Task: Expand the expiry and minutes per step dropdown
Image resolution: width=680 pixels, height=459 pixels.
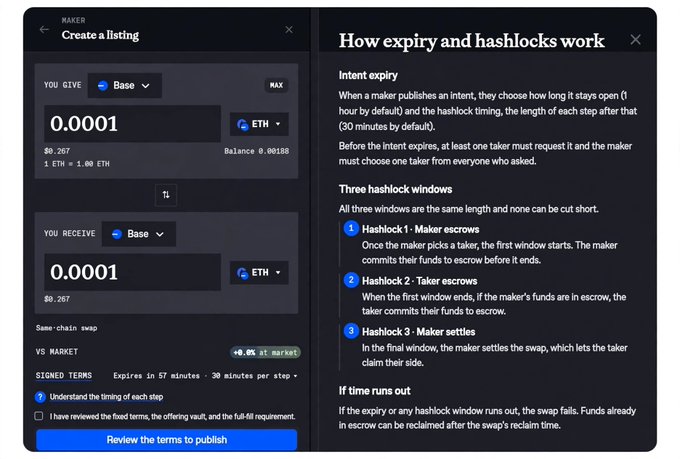Action: coord(205,376)
